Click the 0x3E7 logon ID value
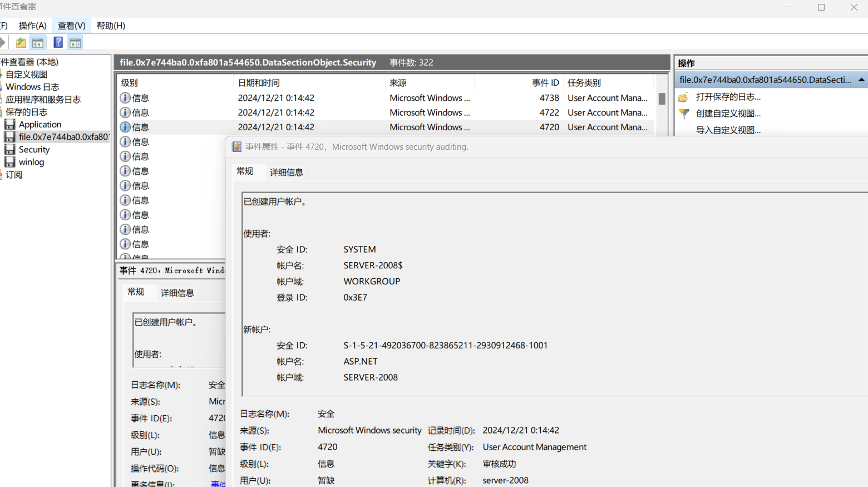 click(355, 298)
